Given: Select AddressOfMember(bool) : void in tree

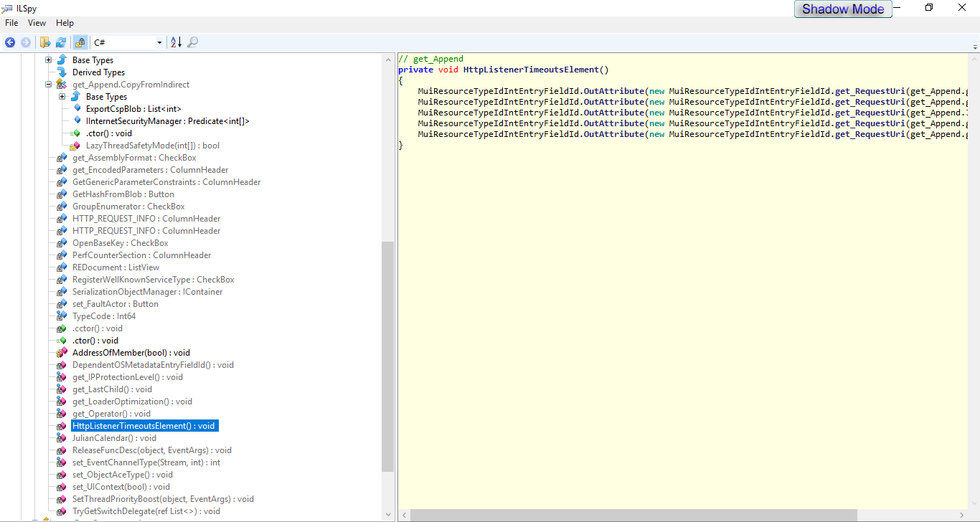Looking at the screenshot, I should [x=131, y=353].
